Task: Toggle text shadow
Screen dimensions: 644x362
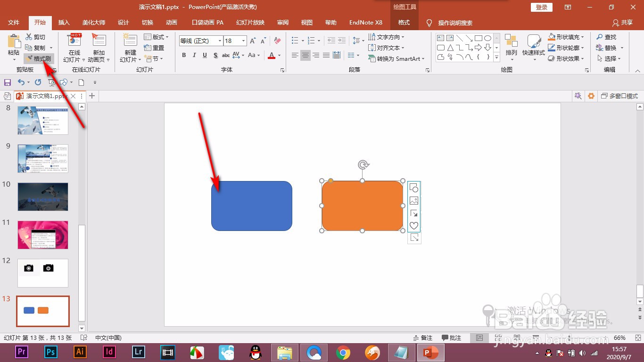Action: pos(215,55)
